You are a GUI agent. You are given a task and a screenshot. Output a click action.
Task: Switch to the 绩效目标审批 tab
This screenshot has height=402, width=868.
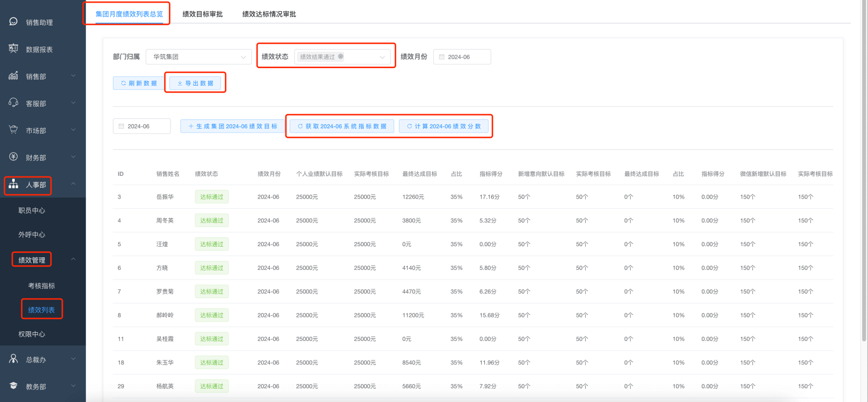click(x=203, y=14)
